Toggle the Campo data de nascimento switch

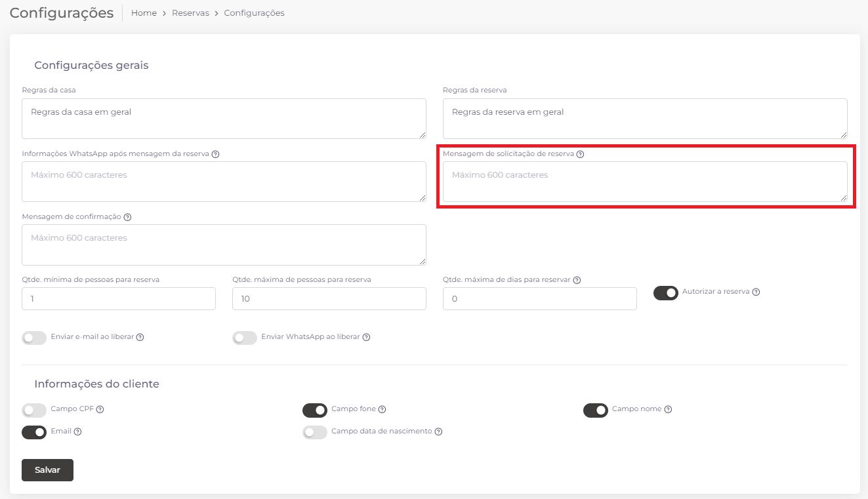315,432
